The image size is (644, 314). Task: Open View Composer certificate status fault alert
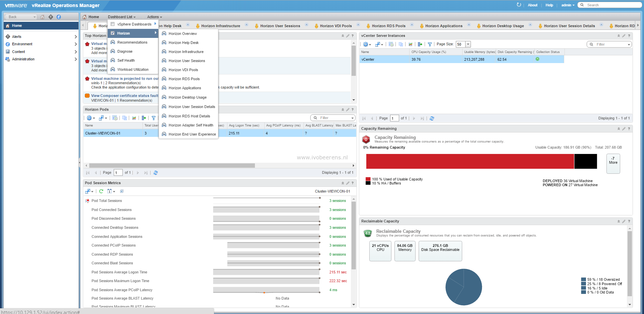pyautogui.click(x=124, y=96)
